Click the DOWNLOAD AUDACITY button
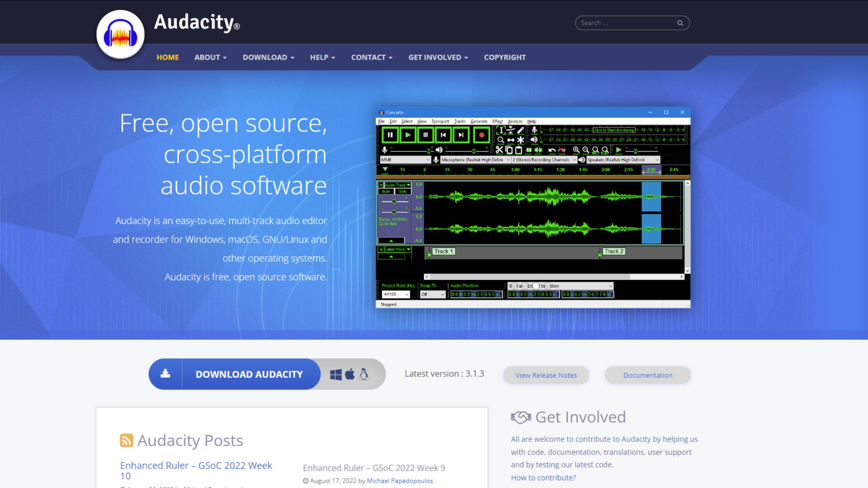 [x=235, y=374]
